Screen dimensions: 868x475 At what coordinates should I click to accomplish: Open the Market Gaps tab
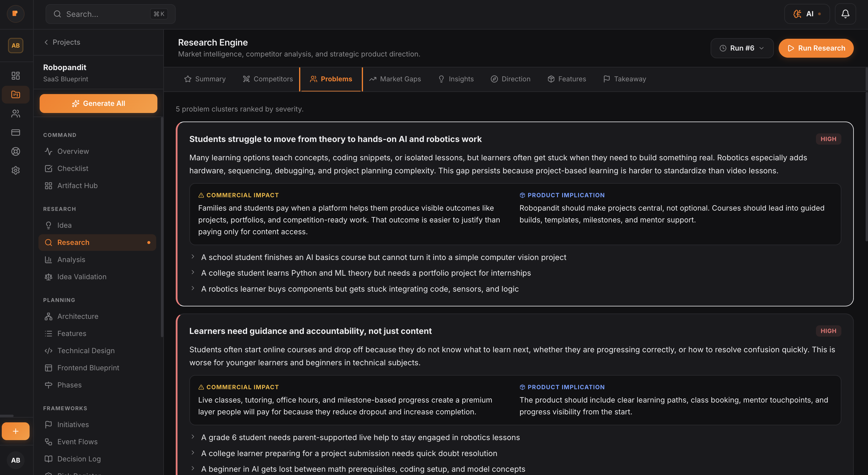[395, 79]
